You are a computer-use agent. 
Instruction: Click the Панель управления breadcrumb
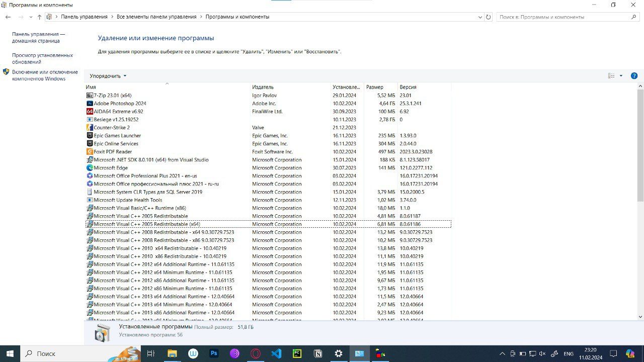(85, 17)
